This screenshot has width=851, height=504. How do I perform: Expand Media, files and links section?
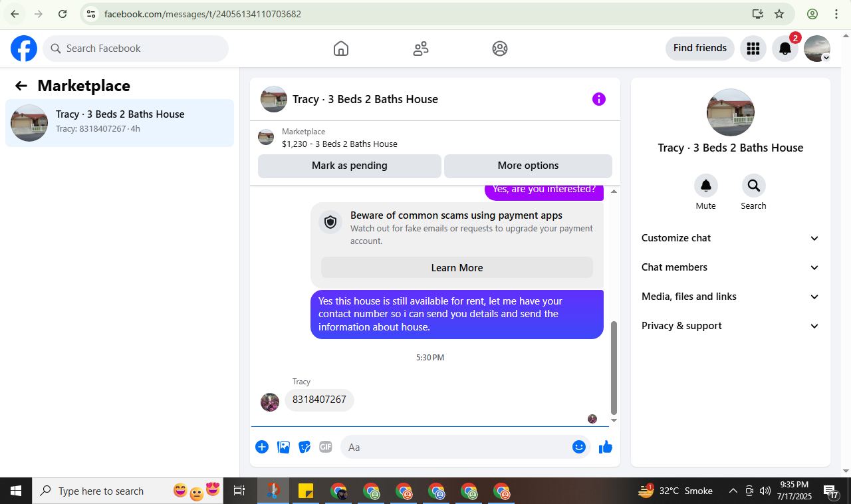(731, 297)
